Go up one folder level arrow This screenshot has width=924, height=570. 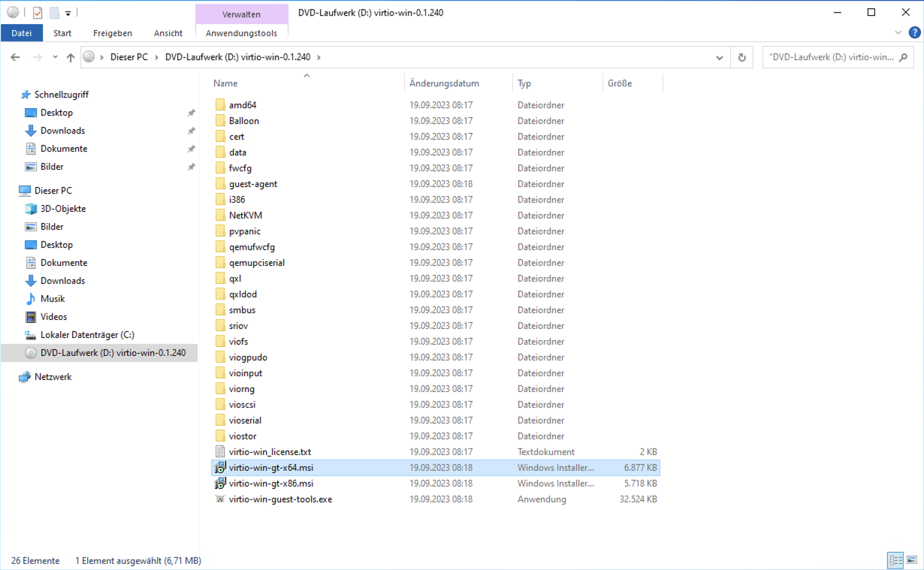71,57
